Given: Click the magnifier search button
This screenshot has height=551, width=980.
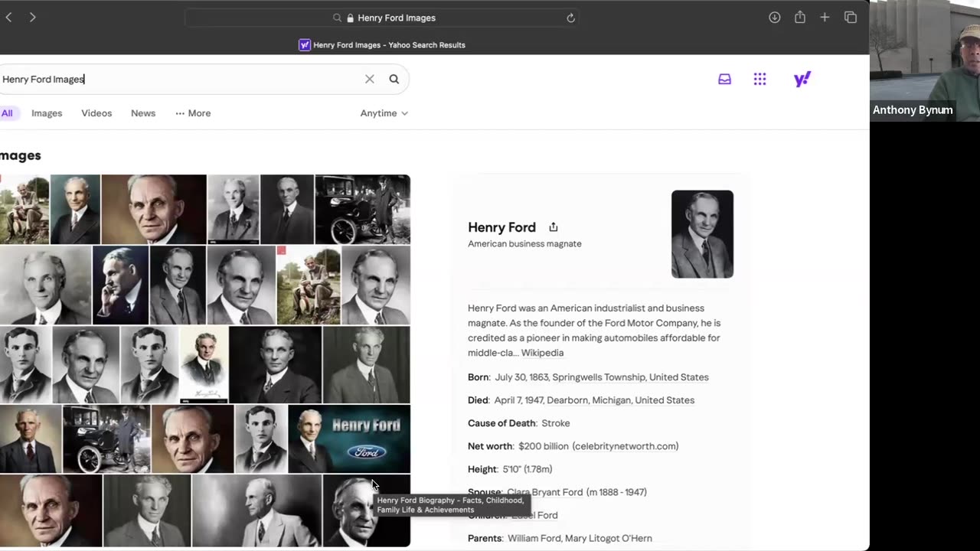Looking at the screenshot, I should (394, 79).
